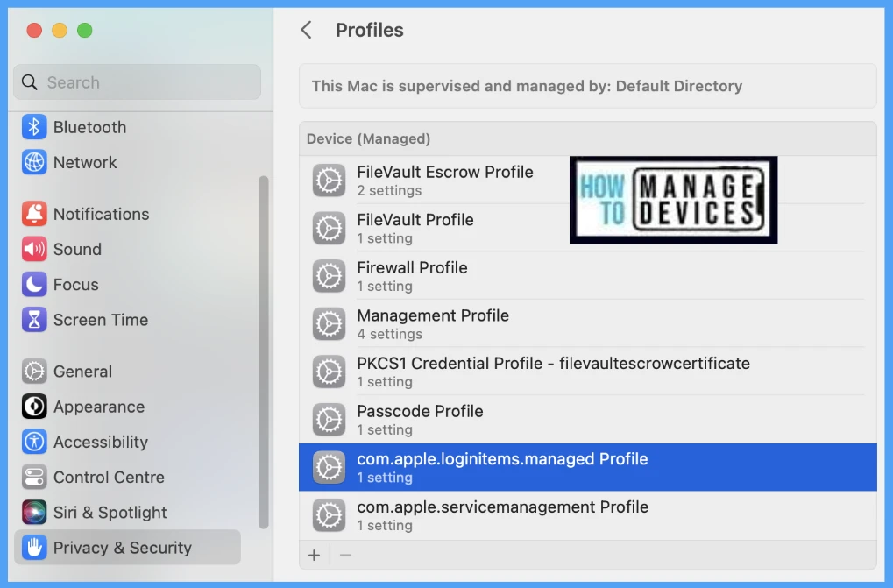This screenshot has height=588, width=893.
Task: Open Network settings label
Action: [x=85, y=162]
